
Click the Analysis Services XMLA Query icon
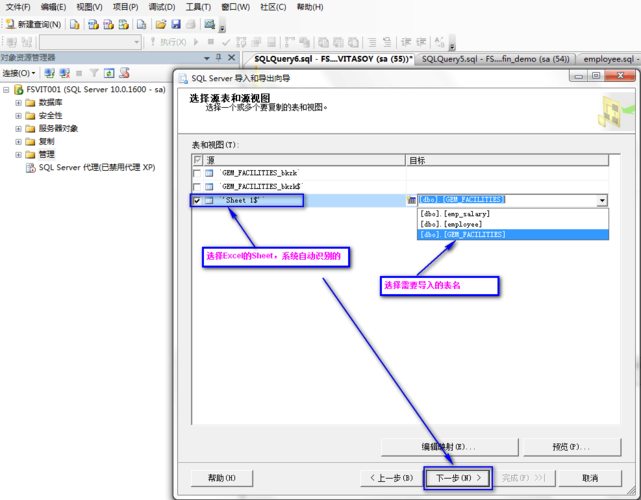pyautogui.click(x=123, y=25)
